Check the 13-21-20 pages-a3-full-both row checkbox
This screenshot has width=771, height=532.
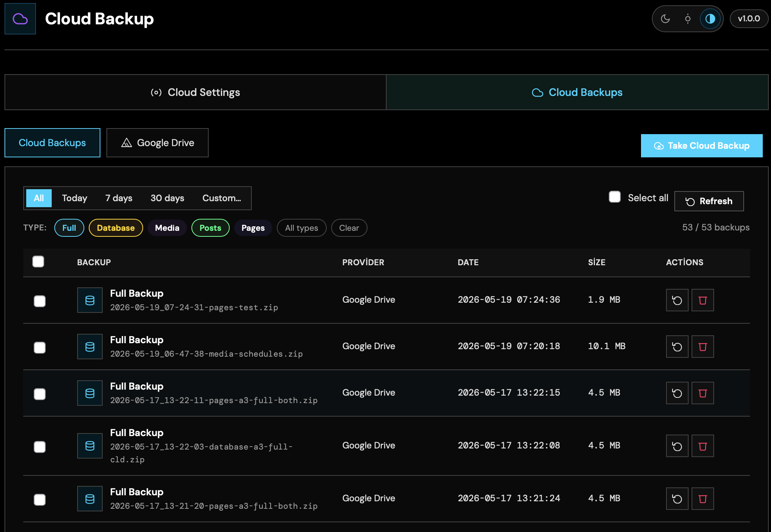(x=40, y=500)
